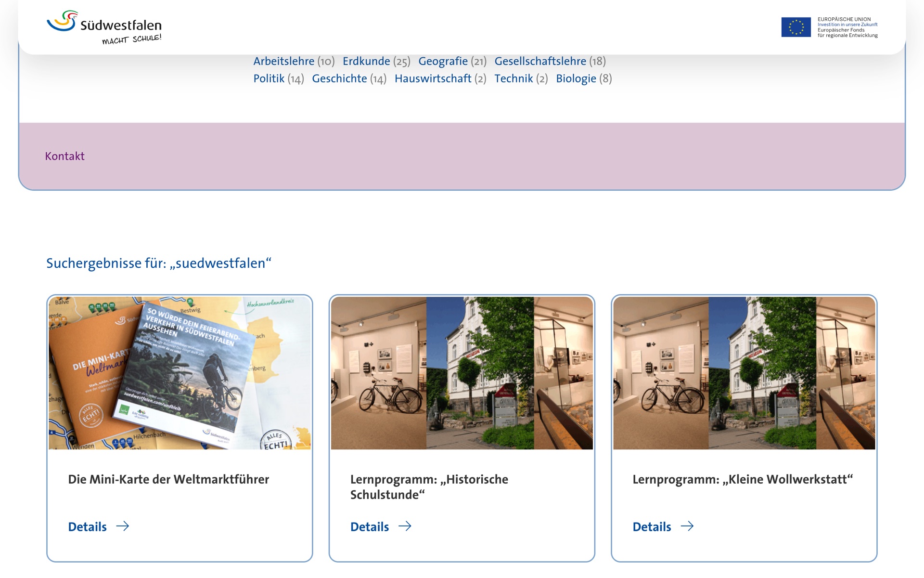The image size is (924, 578).
Task: Click the 'Europäische Union' funding text
Action: 847,27
